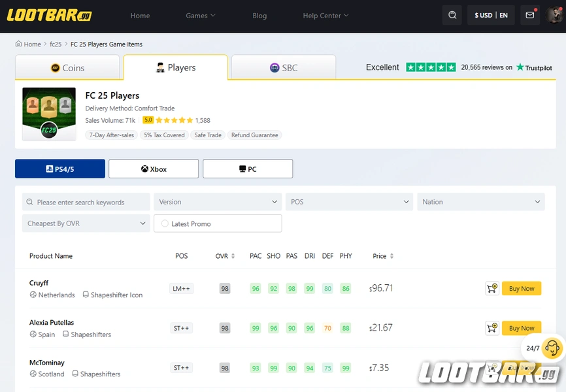This screenshot has width=566, height=392.
Task: Click the Refund Guarantee tag
Action: click(254, 135)
